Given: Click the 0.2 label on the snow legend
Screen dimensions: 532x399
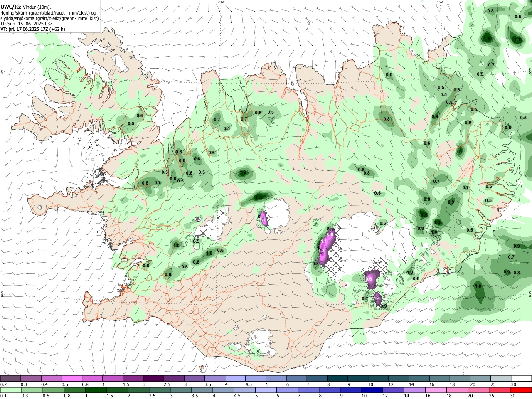Looking at the screenshot, I should [x=3, y=384].
